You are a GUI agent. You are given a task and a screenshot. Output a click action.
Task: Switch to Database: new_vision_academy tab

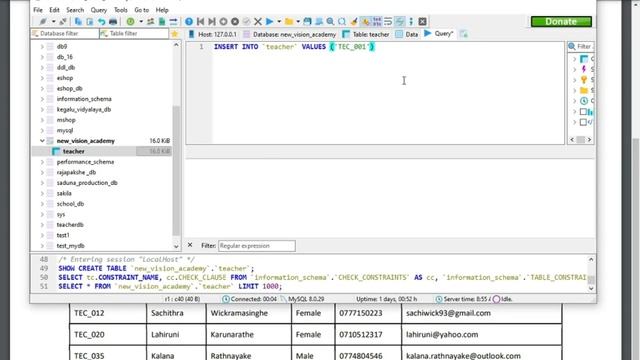point(290,34)
